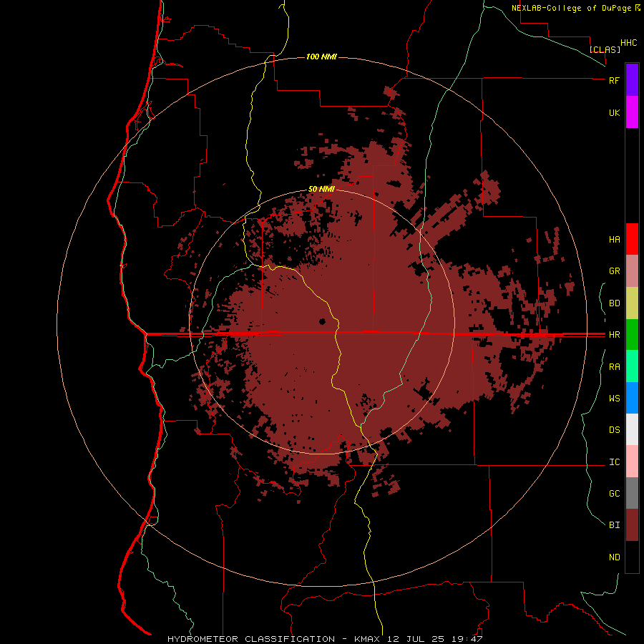Click the IC legend label
644x644 pixels.
coord(614,462)
